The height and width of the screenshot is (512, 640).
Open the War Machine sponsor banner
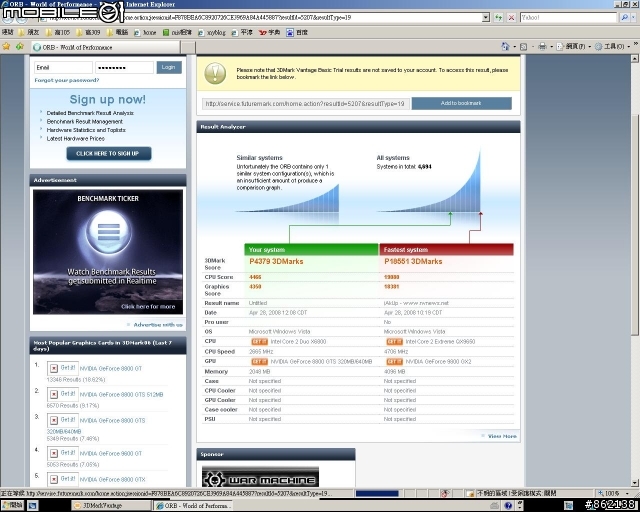(x=260, y=477)
